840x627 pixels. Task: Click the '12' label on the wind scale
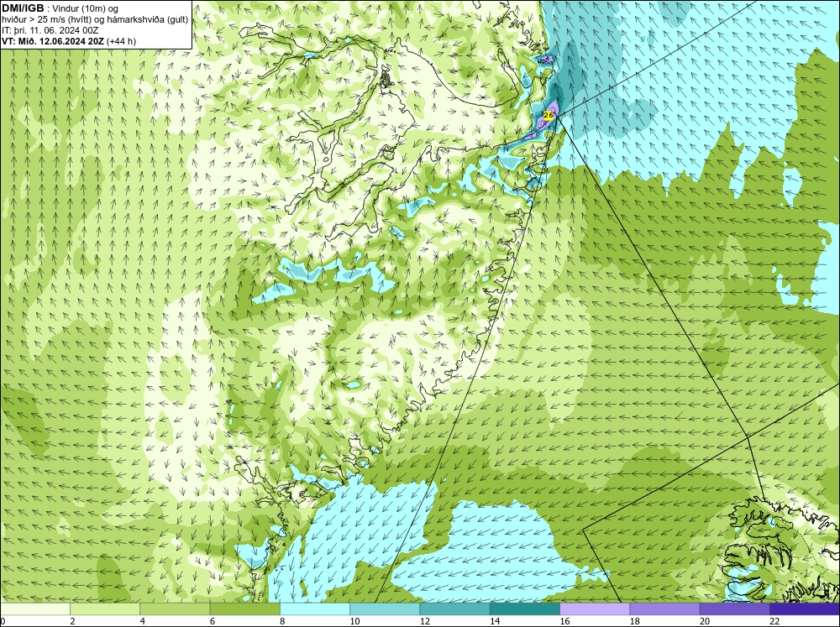click(x=424, y=621)
